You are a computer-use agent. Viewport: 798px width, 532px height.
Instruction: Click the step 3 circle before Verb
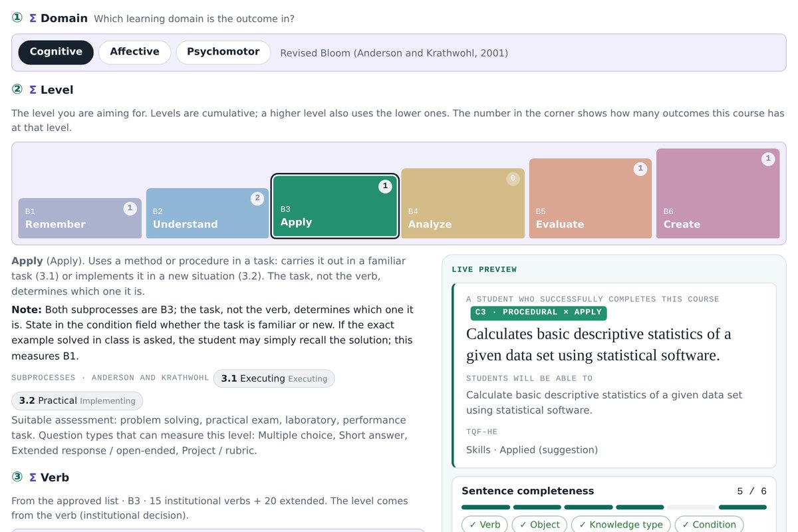(17, 477)
